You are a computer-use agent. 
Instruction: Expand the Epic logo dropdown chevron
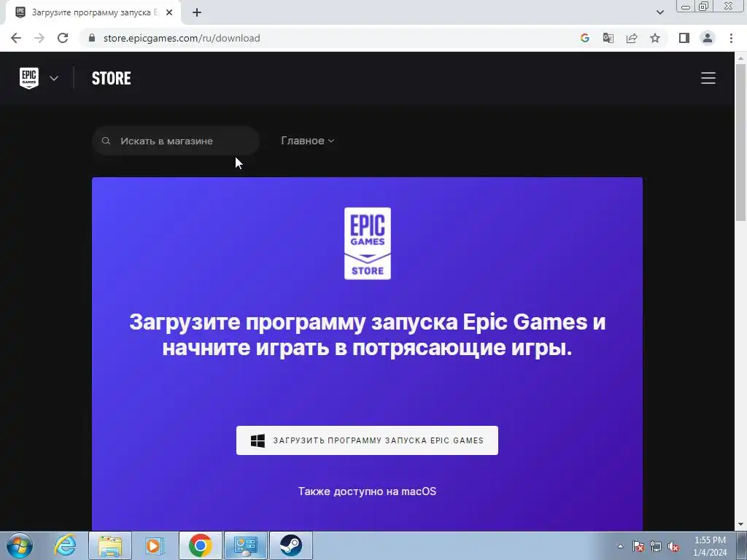tap(54, 78)
